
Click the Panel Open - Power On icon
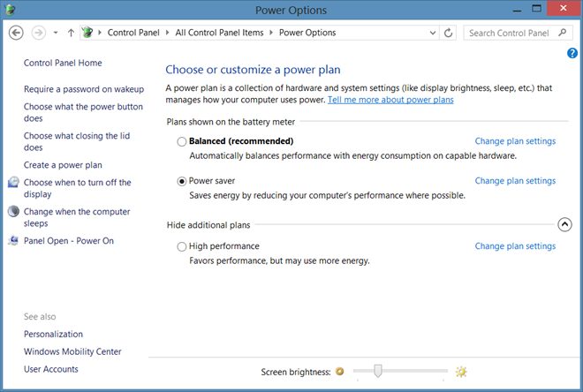point(13,241)
